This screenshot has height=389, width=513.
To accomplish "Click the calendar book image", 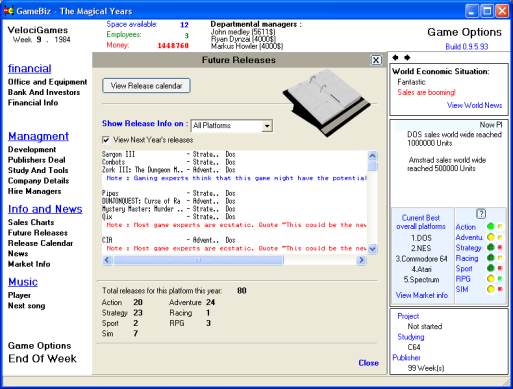I will (x=327, y=103).
